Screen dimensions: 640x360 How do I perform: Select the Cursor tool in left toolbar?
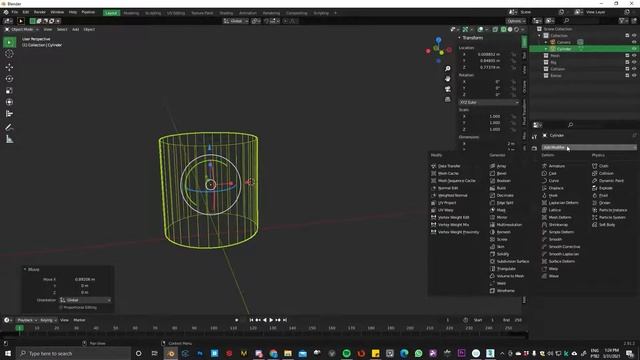tap(9, 54)
